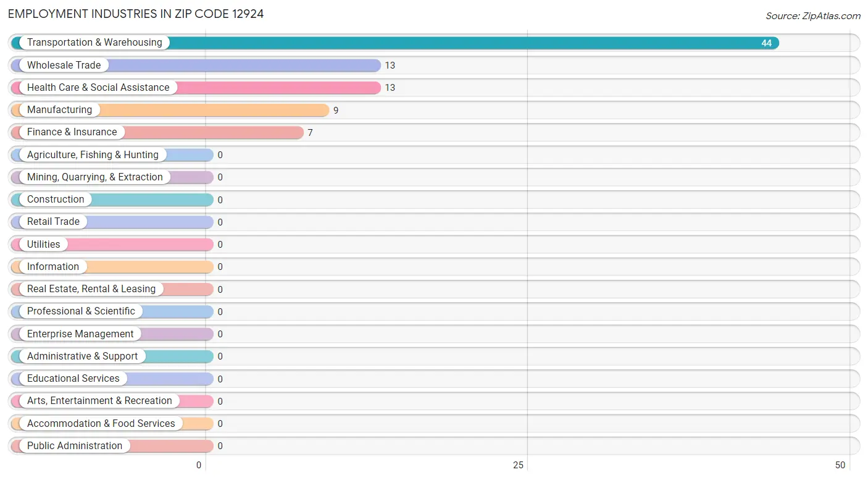This screenshot has width=868, height=480.
Task: Click the value 9 beside Manufacturing
Action: pyautogui.click(x=336, y=111)
